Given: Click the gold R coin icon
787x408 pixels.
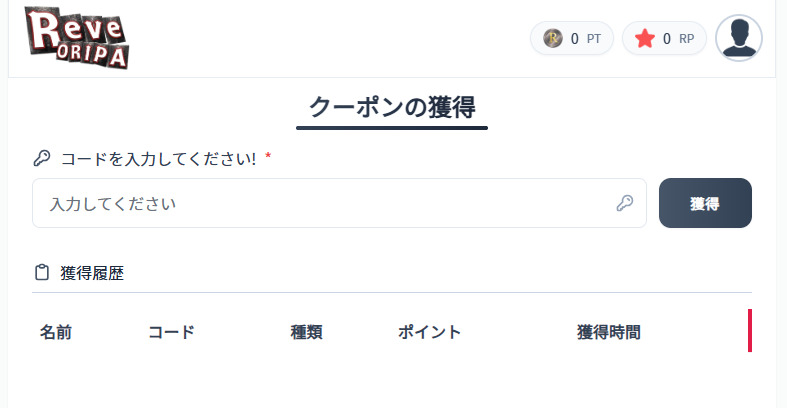Looking at the screenshot, I should click(x=553, y=38).
